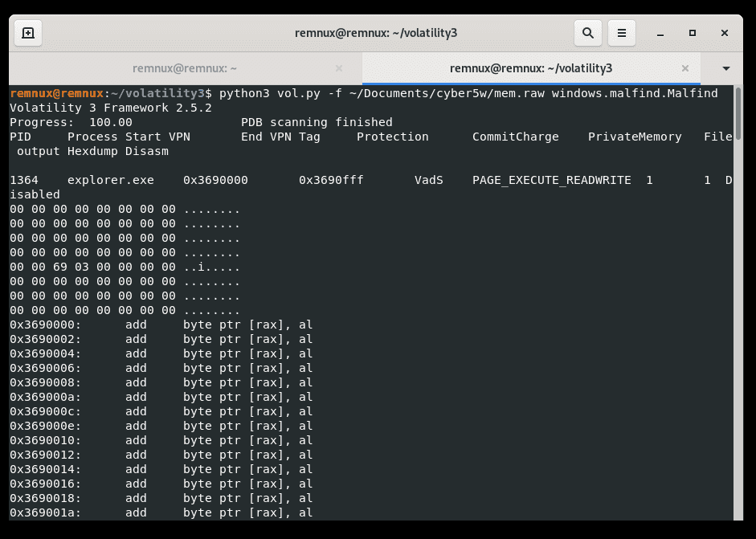Click the PrivateMemory column header
The image size is (756, 539).
[635, 137]
